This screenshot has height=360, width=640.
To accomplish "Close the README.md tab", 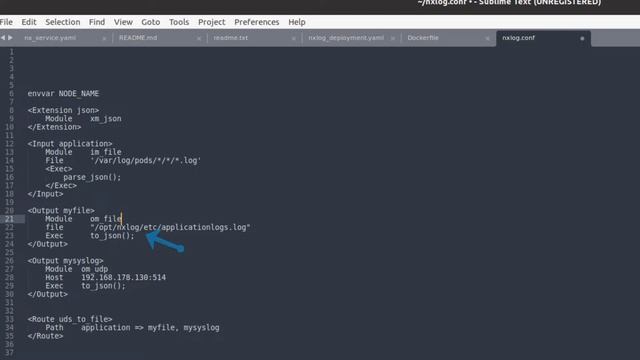I will (x=199, y=39).
